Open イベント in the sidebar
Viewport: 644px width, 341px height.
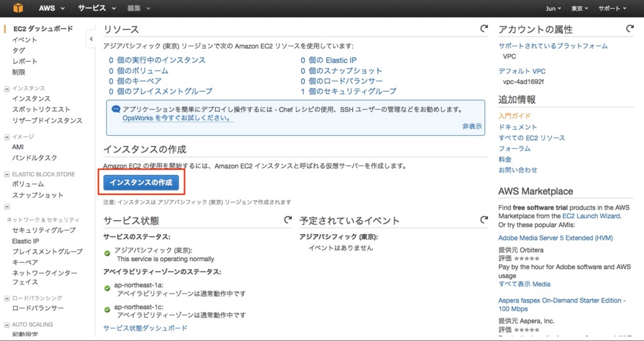click(x=25, y=40)
